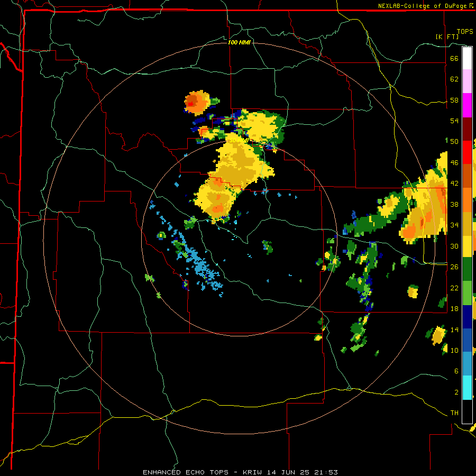Click the magenta legend color band
476x476 pixels.
pyautogui.click(x=467, y=105)
